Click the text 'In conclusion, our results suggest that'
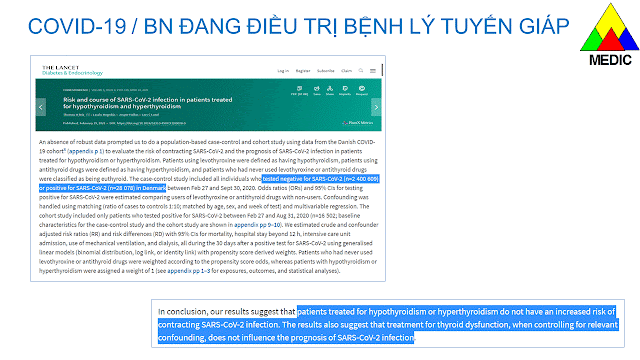 [x=227, y=311]
